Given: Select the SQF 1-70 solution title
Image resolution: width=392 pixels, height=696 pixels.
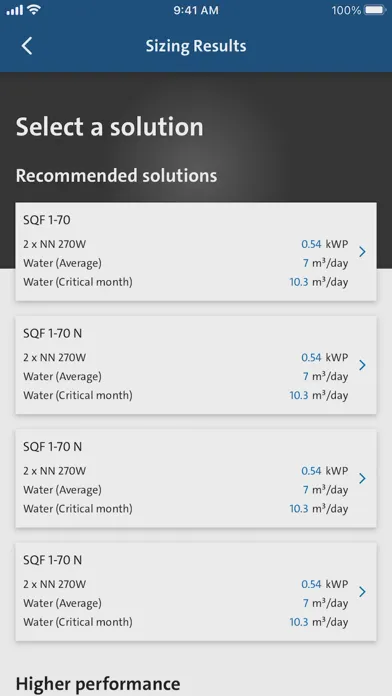Looking at the screenshot, I should pos(47,220).
